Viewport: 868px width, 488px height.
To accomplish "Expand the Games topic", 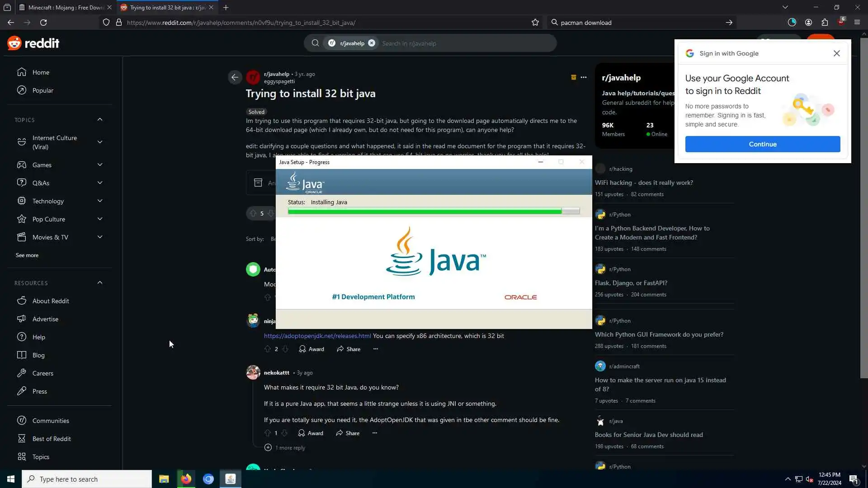I will pos(100,165).
